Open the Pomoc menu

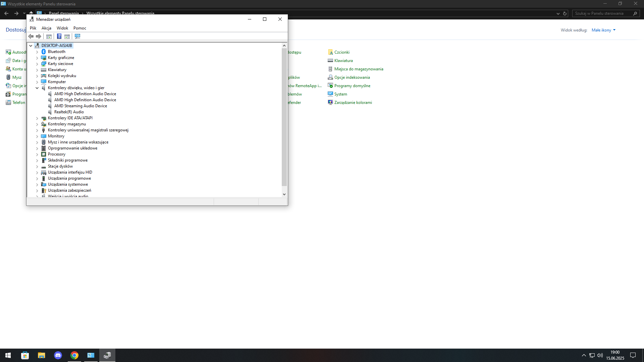(x=80, y=28)
